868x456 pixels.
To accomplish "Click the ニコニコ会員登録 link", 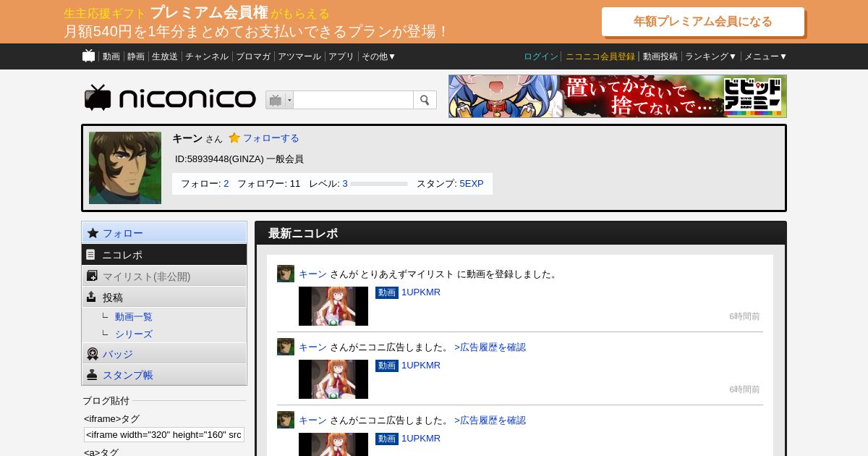I will click(600, 56).
